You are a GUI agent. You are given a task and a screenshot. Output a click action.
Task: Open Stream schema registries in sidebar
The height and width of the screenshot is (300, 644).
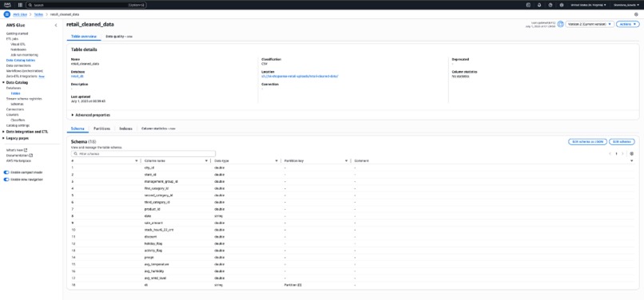(24, 98)
